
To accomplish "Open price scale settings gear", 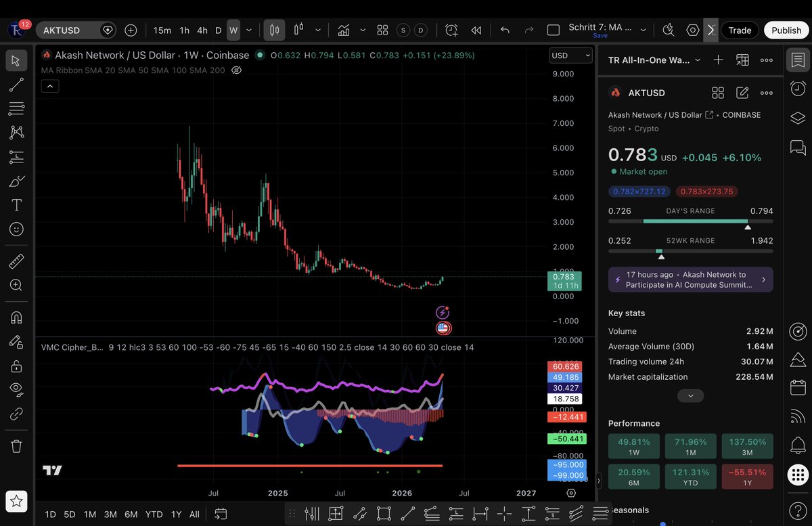I will [x=571, y=494].
